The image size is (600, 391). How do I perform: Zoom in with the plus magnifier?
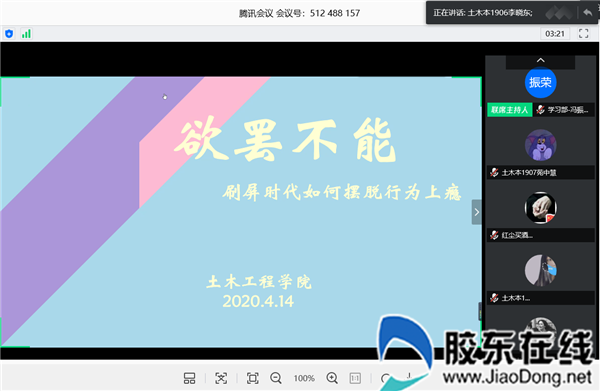332,378
